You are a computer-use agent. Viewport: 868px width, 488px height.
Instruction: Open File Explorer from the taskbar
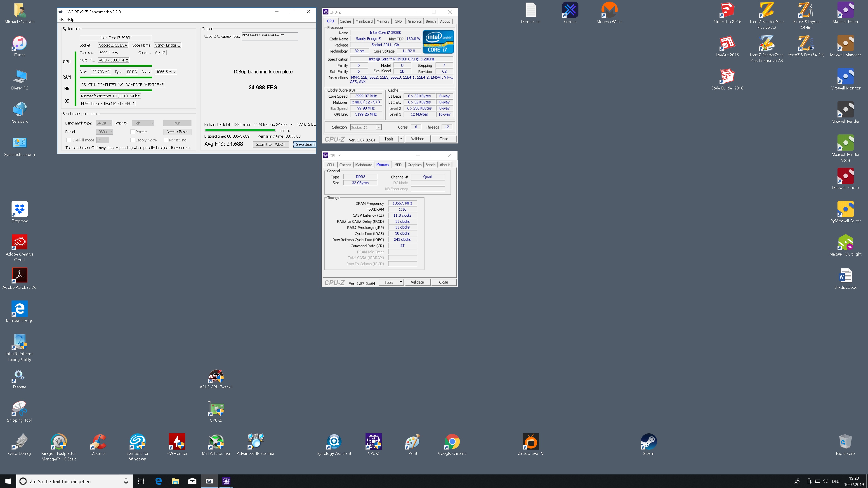click(x=175, y=481)
